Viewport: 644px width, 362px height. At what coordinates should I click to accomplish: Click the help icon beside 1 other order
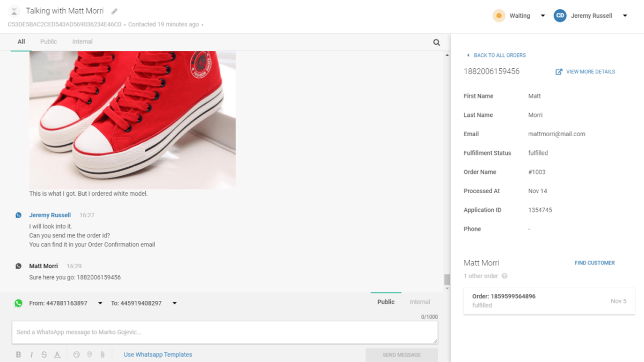point(504,276)
